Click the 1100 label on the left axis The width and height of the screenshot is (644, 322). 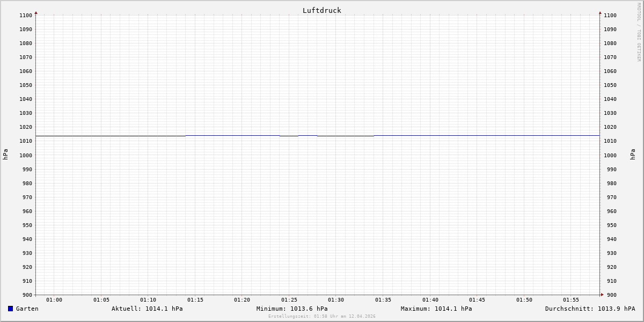(26, 15)
